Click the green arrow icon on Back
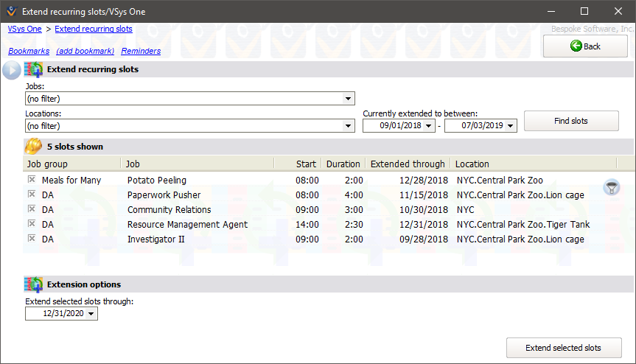Viewport: 636px width, 364px height. tap(576, 46)
